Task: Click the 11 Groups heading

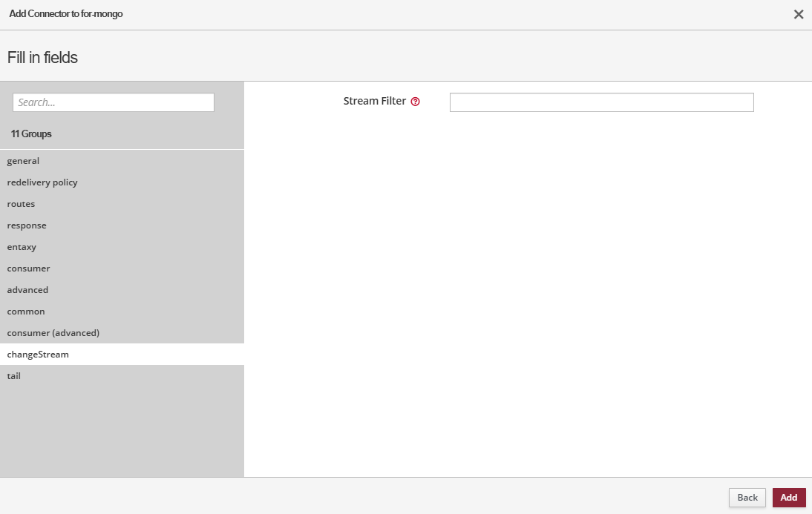Action: click(31, 134)
